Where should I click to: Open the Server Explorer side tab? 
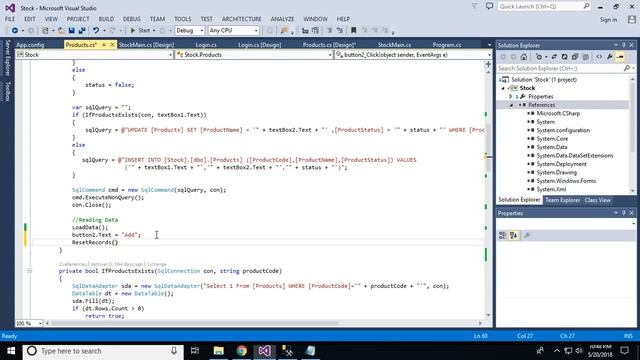click(7, 58)
